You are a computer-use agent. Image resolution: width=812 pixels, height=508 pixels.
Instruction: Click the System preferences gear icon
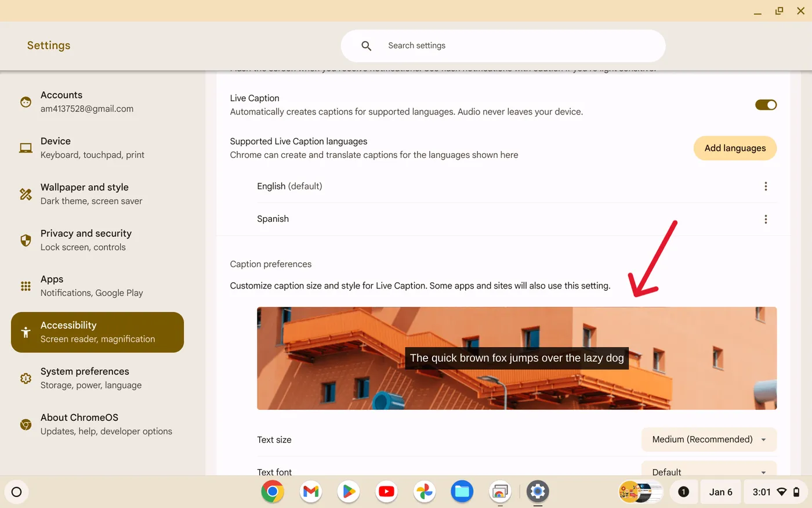point(26,379)
